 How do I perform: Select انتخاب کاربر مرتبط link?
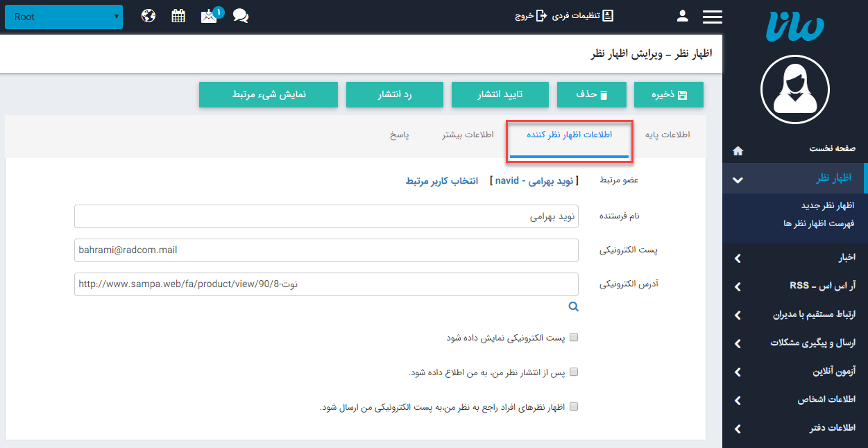click(442, 179)
